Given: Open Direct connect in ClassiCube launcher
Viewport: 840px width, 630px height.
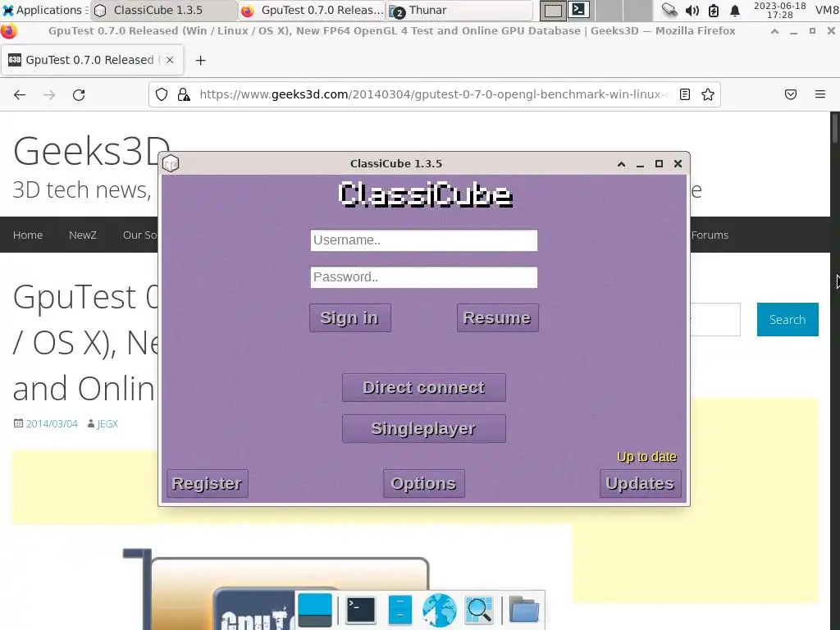Looking at the screenshot, I should tap(424, 387).
